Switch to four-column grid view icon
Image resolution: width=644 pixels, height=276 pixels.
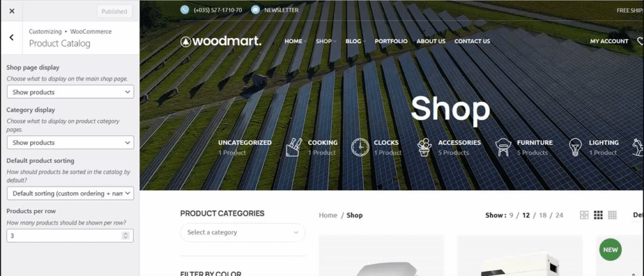coord(612,215)
